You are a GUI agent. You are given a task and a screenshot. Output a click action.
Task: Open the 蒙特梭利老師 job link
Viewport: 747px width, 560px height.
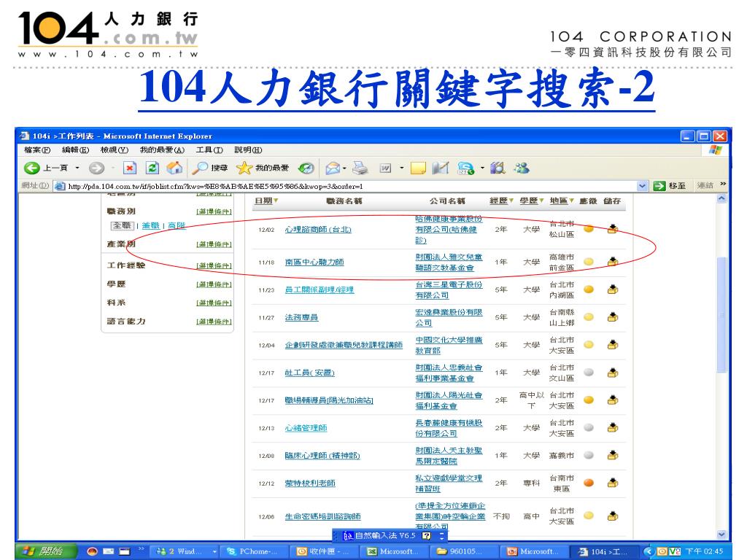[x=309, y=483]
